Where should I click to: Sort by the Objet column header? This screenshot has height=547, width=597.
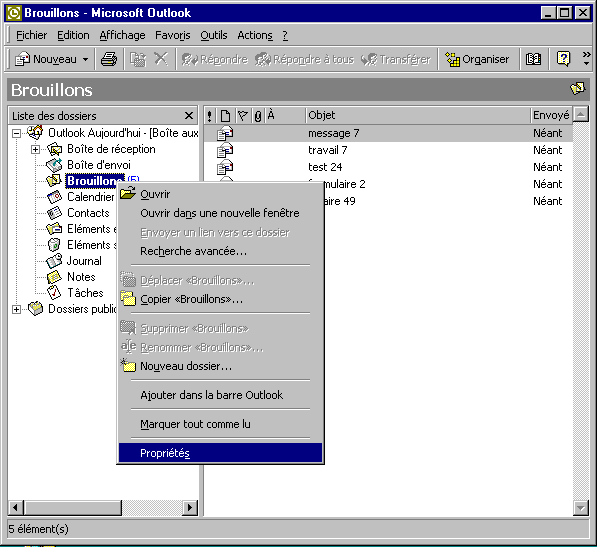tap(418, 115)
